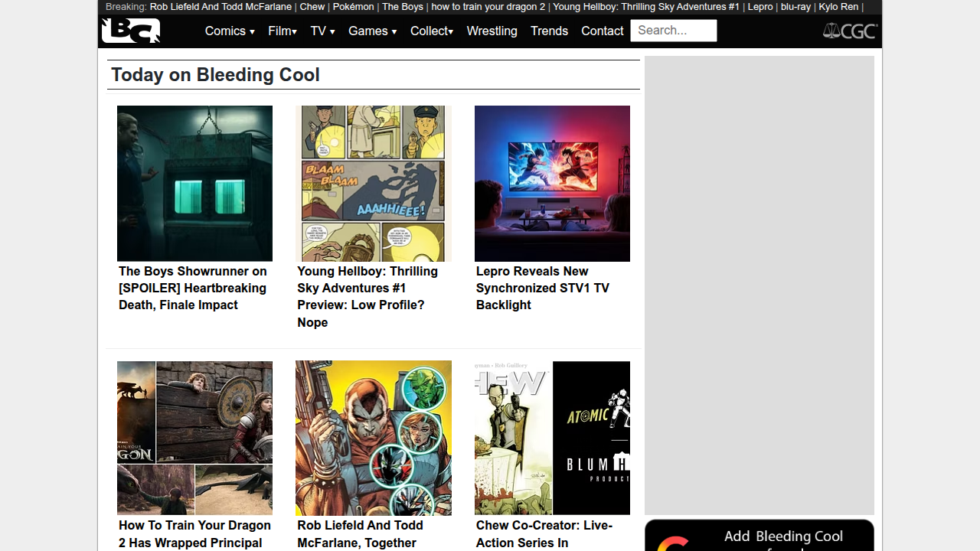Screen dimensions: 980x551
Task: Click the Today on Bleeding Cool heading
Action: tap(215, 74)
